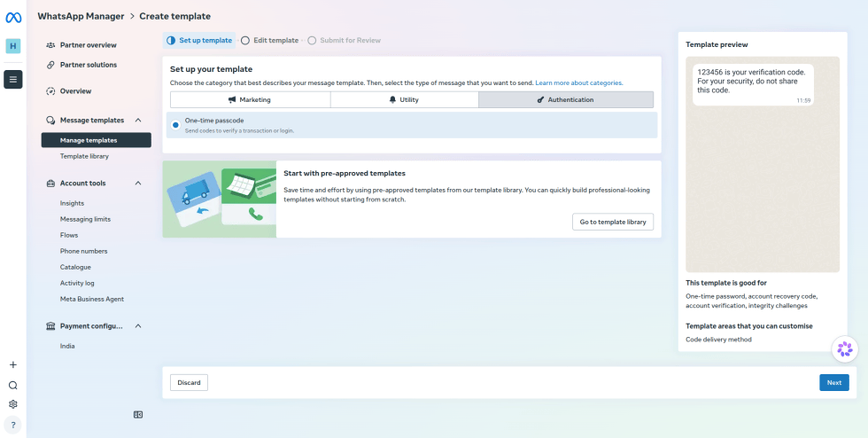Select the Marketing category tab
The height and width of the screenshot is (438, 868).
[250, 100]
